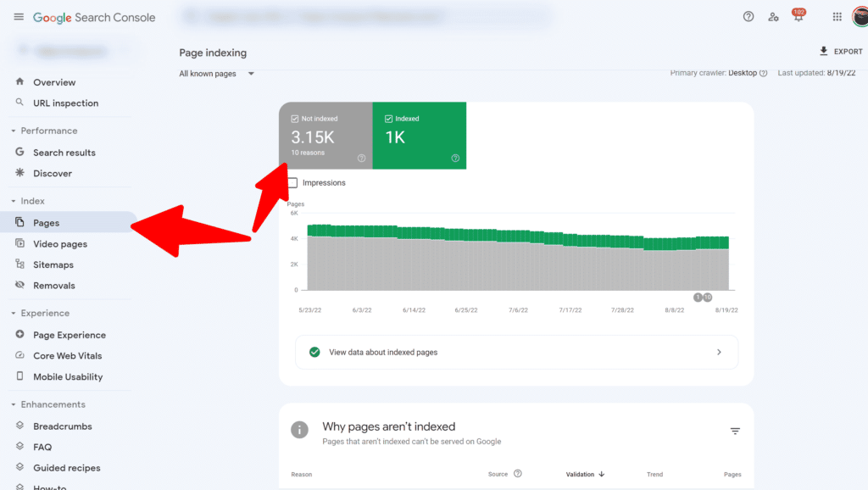Click the Removals crossed-eye icon
Screen dimensions: 868x490
coord(20,285)
